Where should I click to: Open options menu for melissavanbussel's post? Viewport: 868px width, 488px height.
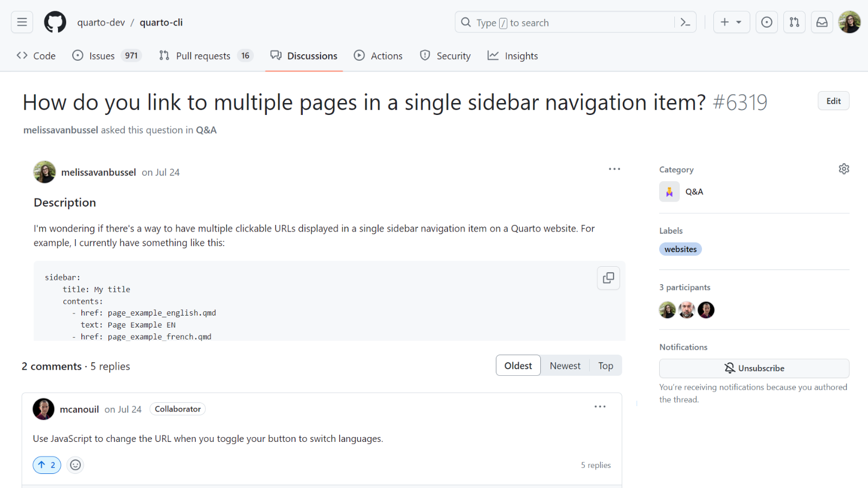(x=614, y=169)
